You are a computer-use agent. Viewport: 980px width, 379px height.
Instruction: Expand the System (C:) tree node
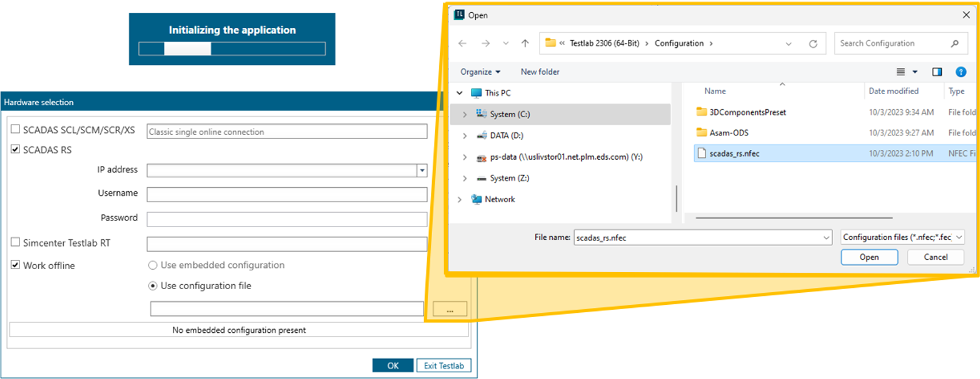(465, 114)
